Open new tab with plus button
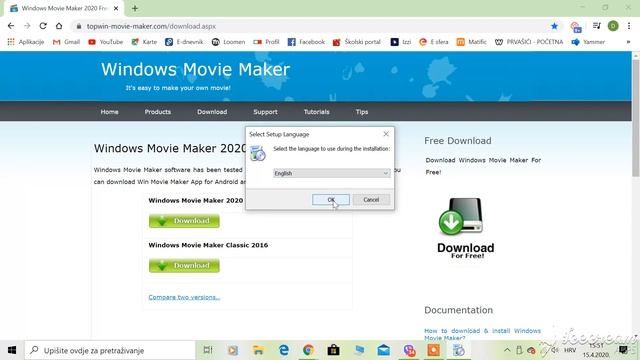Viewport: 640px width, 360px height. (135, 8)
